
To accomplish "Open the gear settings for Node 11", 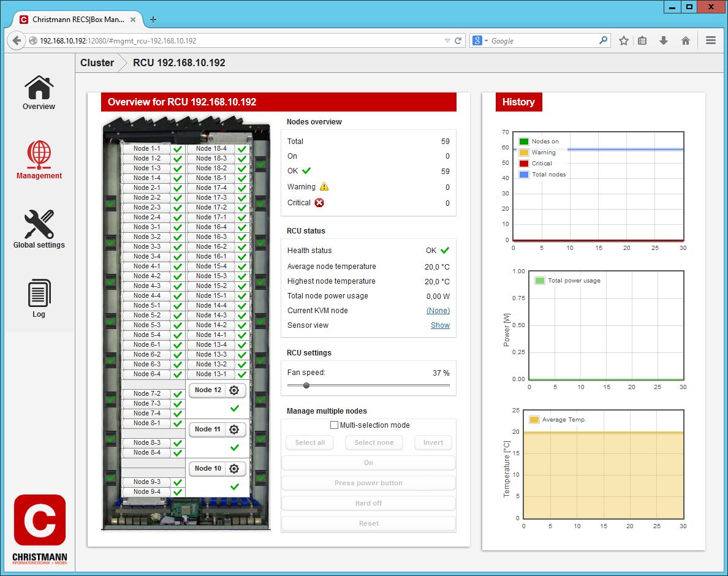I will point(234,430).
